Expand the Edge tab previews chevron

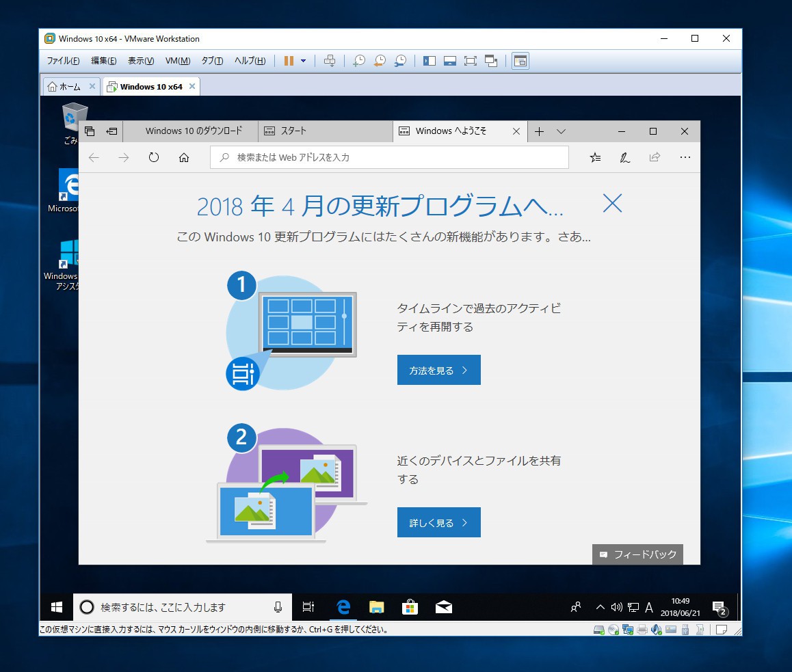(x=561, y=131)
